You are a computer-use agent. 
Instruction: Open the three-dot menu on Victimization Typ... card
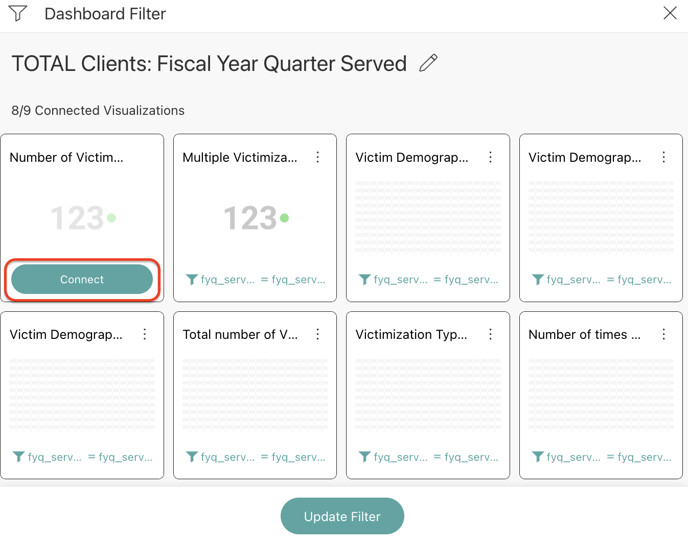[491, 334]
